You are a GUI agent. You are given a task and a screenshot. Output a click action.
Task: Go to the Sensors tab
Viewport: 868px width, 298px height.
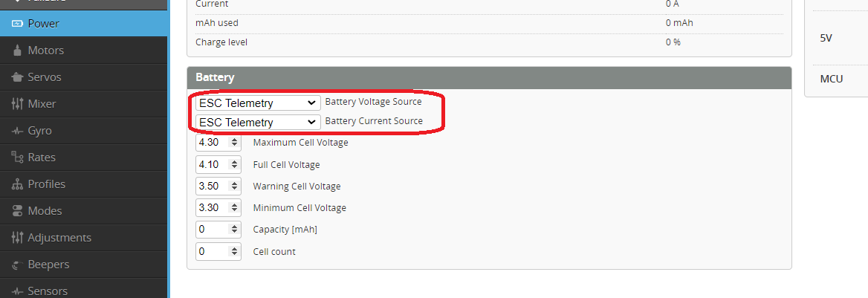[48, 291]
